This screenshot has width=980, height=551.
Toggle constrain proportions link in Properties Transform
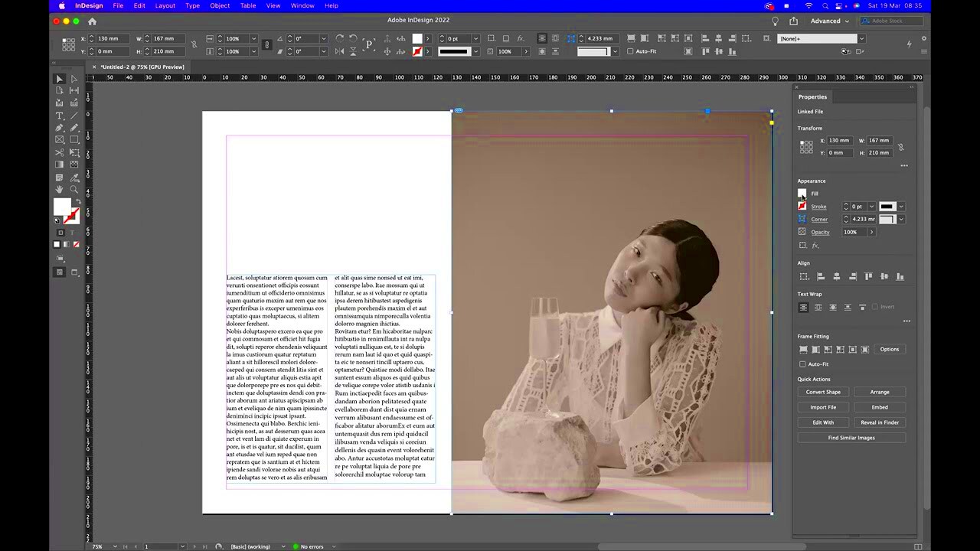(901, 147)
